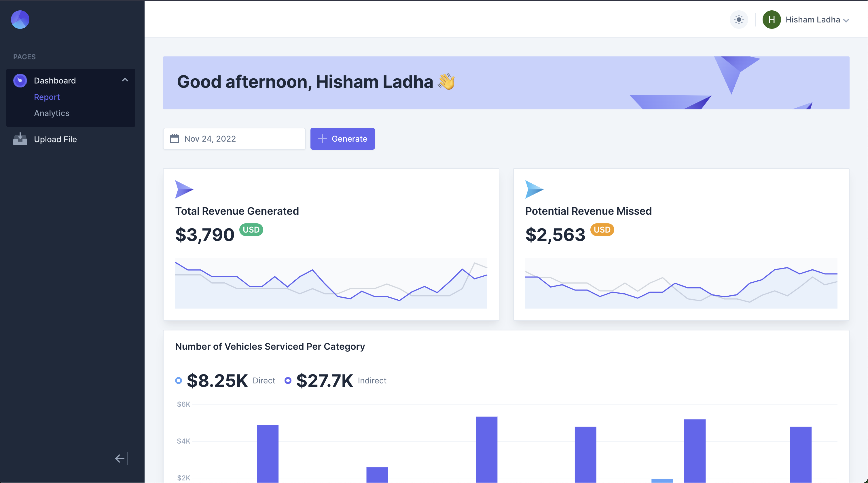Toggle the Indirect series legend marker
868x483 pixels.
pos(288,381)
